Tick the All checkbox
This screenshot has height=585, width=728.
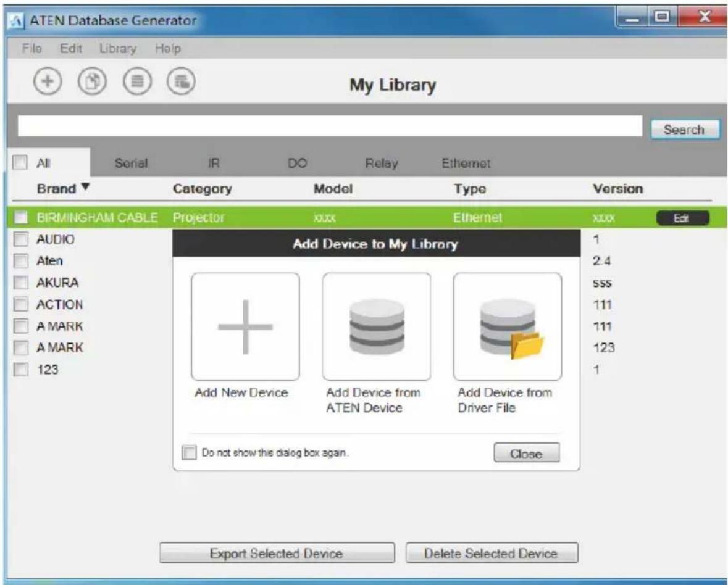coord(20,162)
